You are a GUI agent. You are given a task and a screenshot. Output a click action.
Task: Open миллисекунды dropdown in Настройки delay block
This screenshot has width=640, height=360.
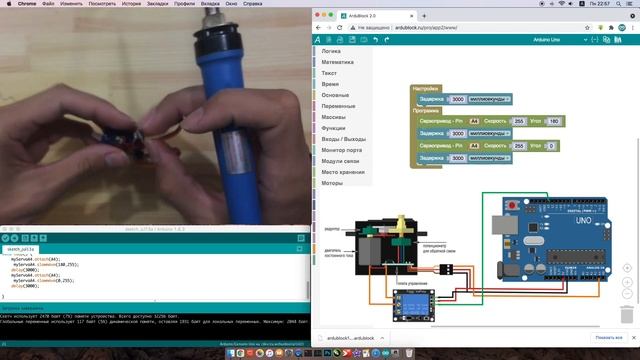pos(489,99)
